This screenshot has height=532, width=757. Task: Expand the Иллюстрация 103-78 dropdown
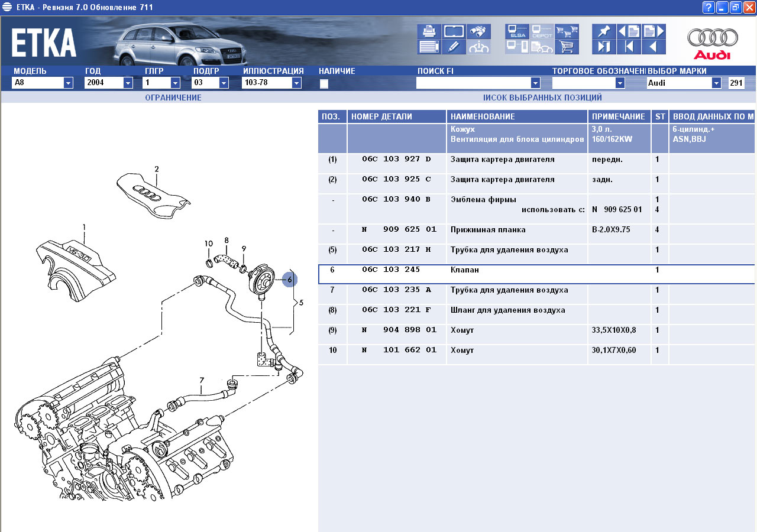296,83
